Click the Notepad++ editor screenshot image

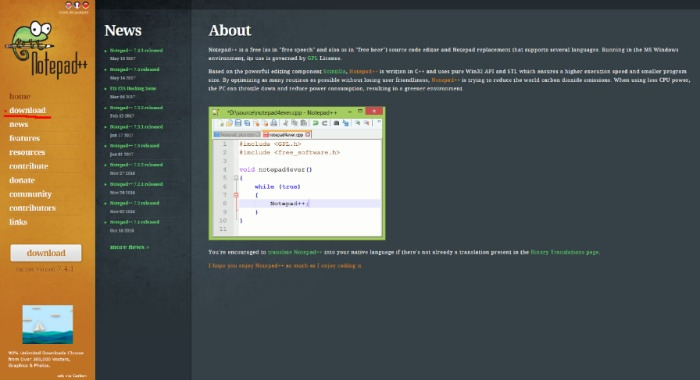(x=297, y=173)
